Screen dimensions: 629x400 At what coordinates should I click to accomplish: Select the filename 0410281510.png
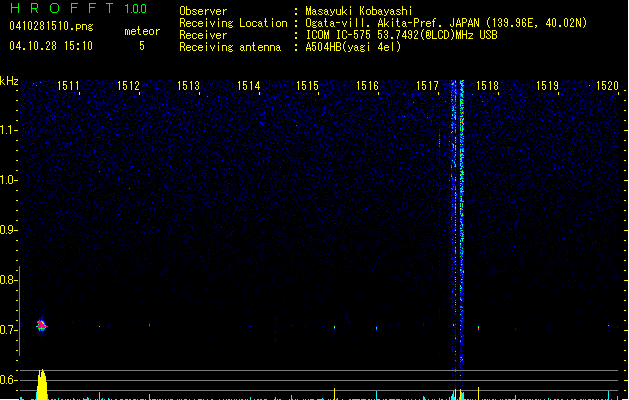(51, 27)
